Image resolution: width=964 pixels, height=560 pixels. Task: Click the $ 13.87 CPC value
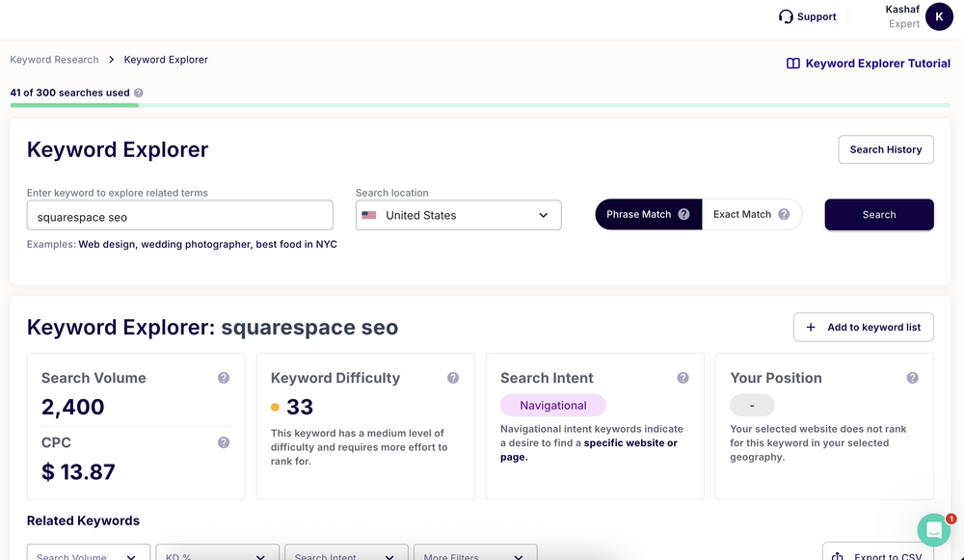78,472
